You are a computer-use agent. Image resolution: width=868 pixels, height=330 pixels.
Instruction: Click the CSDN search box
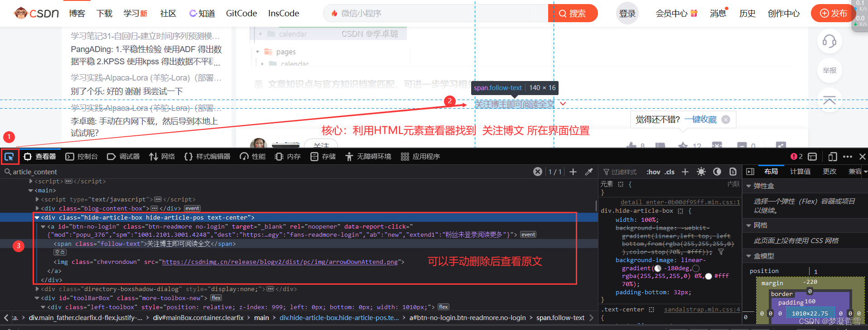coord(436,14)
